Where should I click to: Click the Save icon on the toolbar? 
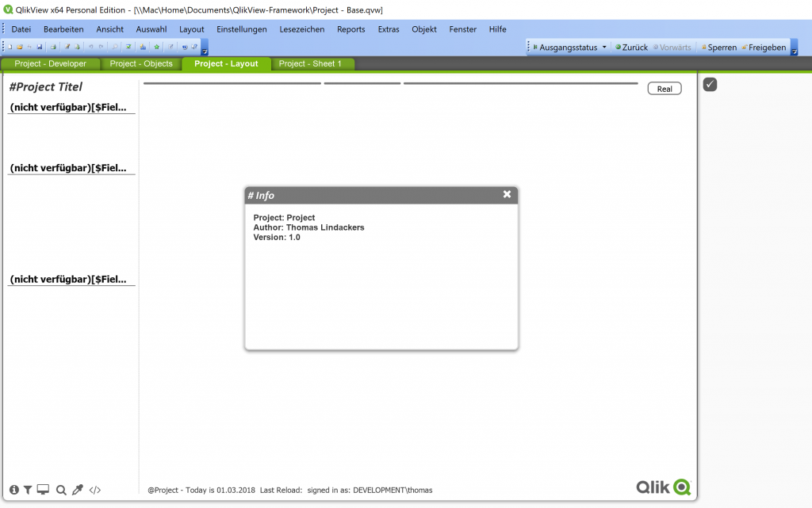(x=40, y=46)
